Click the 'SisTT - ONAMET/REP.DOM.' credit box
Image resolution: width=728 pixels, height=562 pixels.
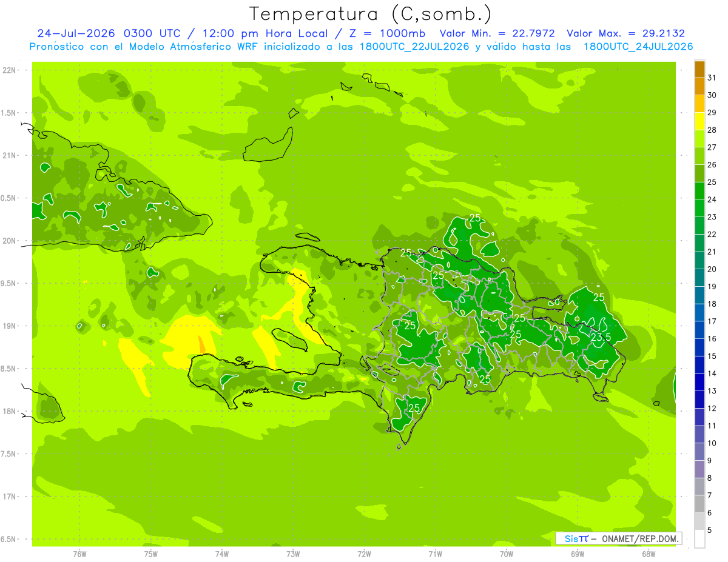[x=618, y=538]
